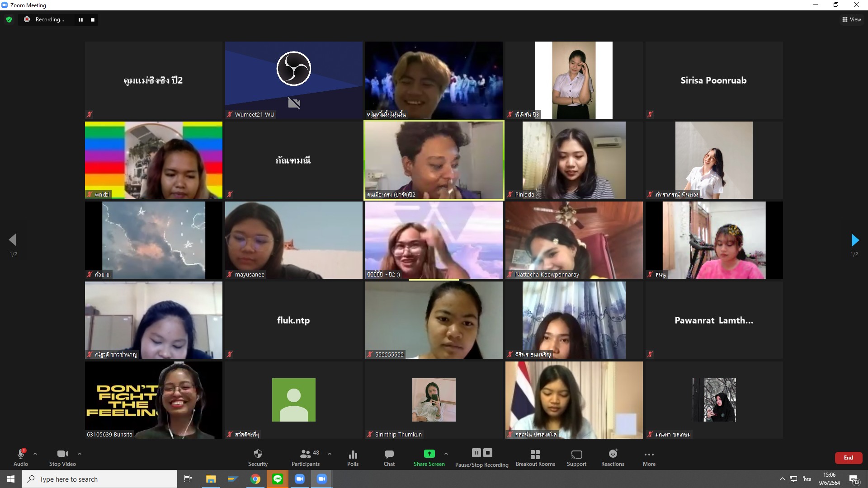Expand video options arrow next to Stop Video
The width and height of the screenshot is (868, 488).
(80, 454)
